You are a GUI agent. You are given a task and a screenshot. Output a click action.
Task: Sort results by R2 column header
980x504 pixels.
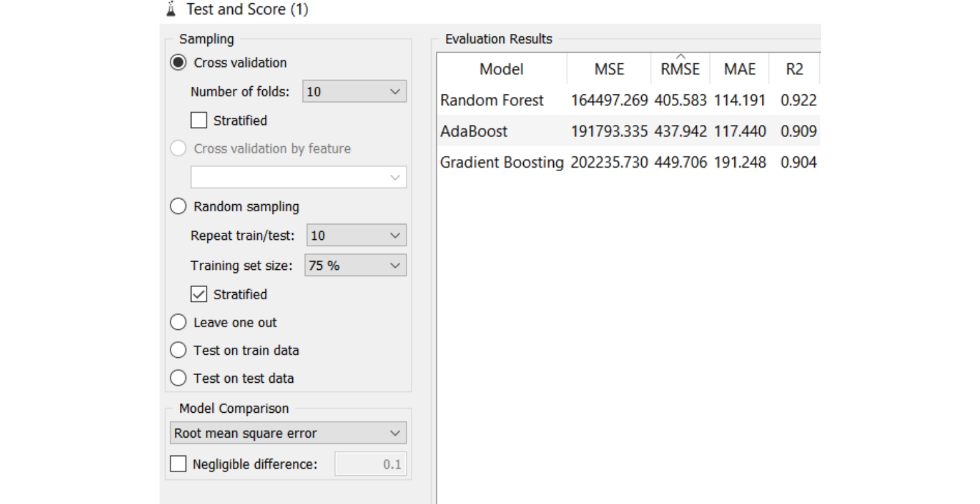point(794,70)
